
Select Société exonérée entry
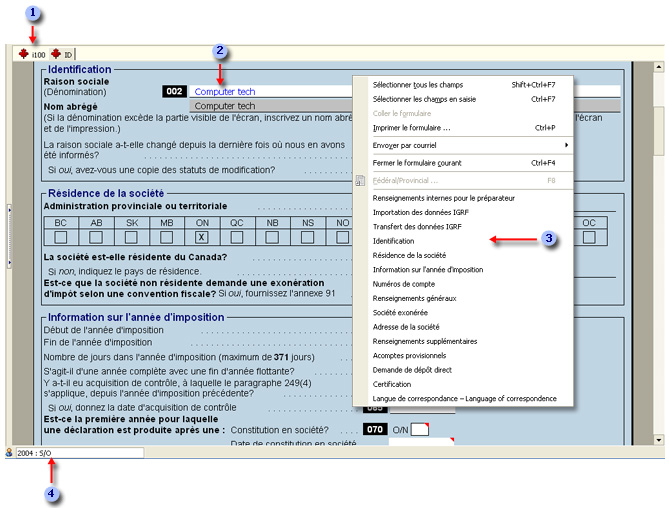(464, 313)
